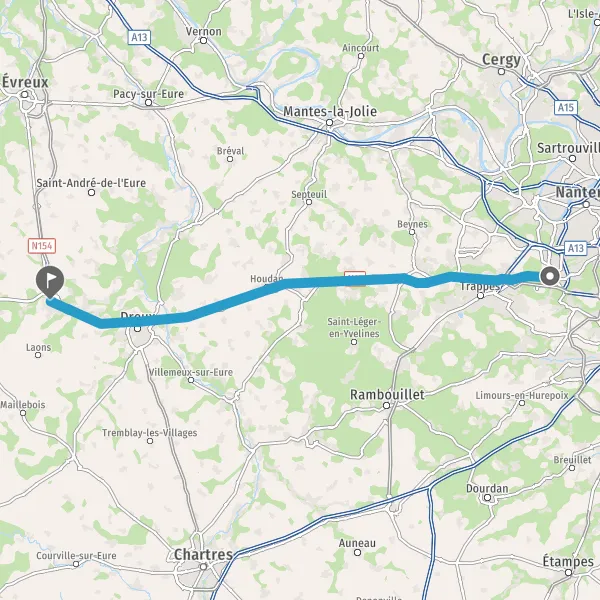Click the Houdan label along the route
Screen dimensions: 600x600
pyautogui.click(x=267, y=279)
